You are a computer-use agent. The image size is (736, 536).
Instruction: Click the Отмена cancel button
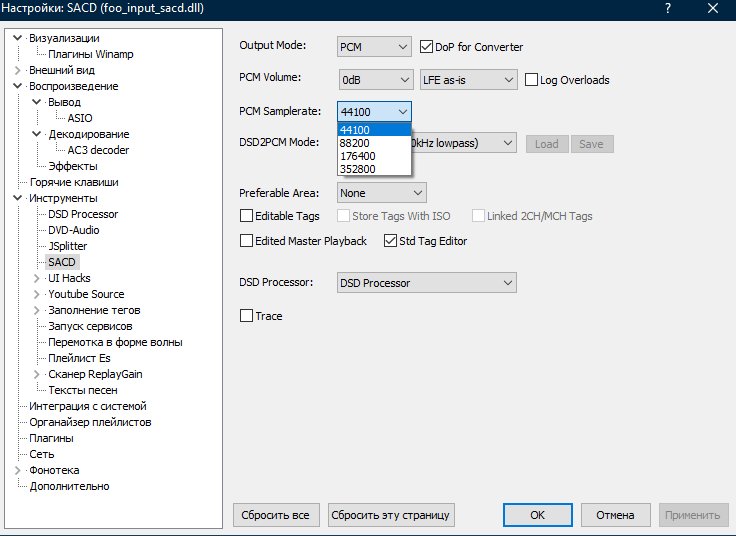615,515
